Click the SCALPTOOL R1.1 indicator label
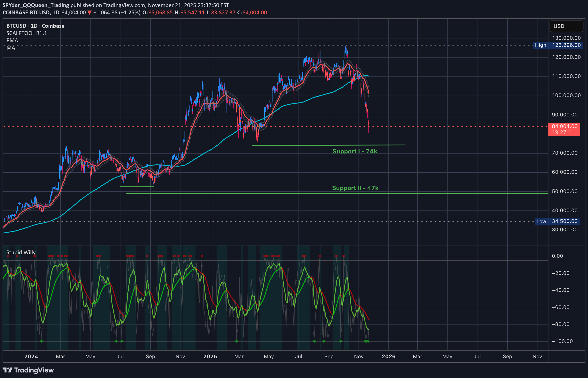 (x=26, y=33)
